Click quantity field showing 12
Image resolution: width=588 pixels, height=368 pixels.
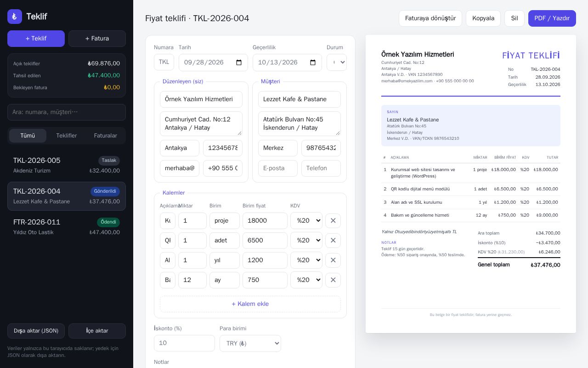[x=192, y=280]
